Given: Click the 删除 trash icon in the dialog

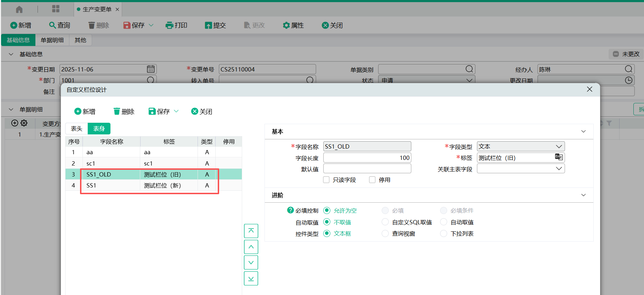Looking at the screenshot, I should click(x=117, y=111).
